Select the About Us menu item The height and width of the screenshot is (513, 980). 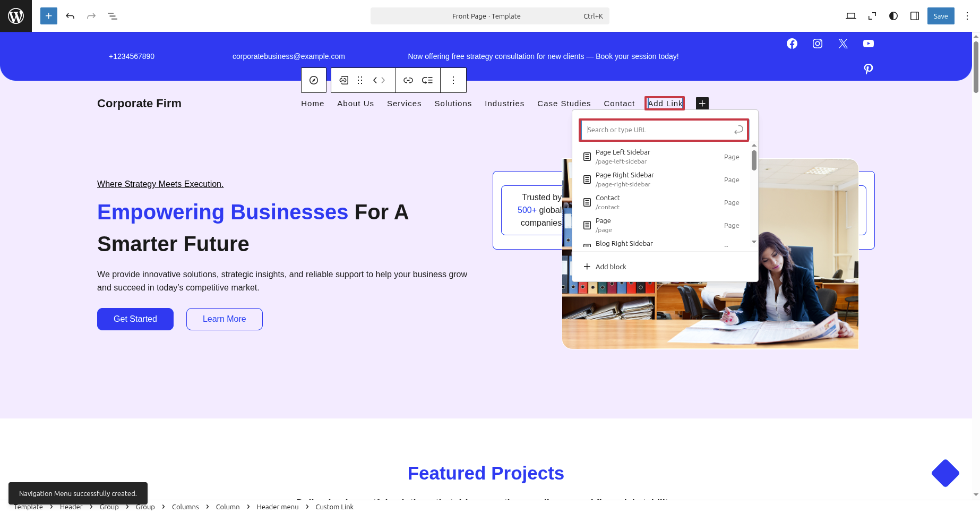pyautogui.click(x=356, y=104)
